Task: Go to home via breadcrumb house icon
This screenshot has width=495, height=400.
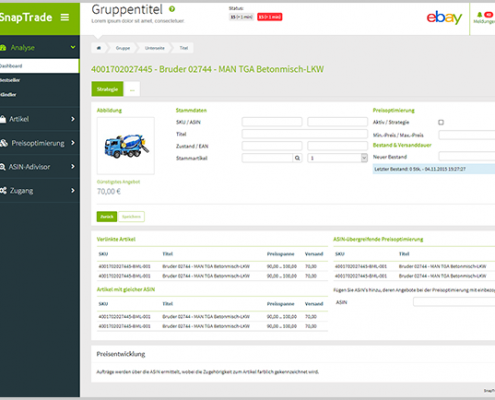Action: pyautogui.click(x=99, y=48)
